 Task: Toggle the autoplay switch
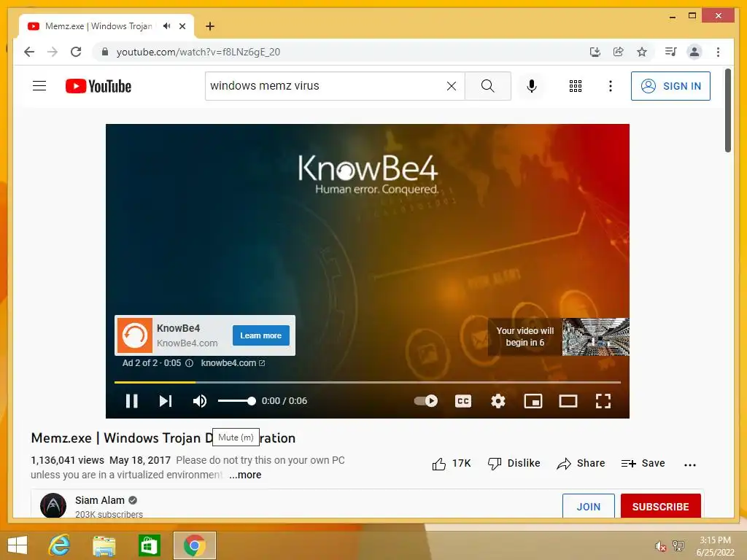(426, 401)
